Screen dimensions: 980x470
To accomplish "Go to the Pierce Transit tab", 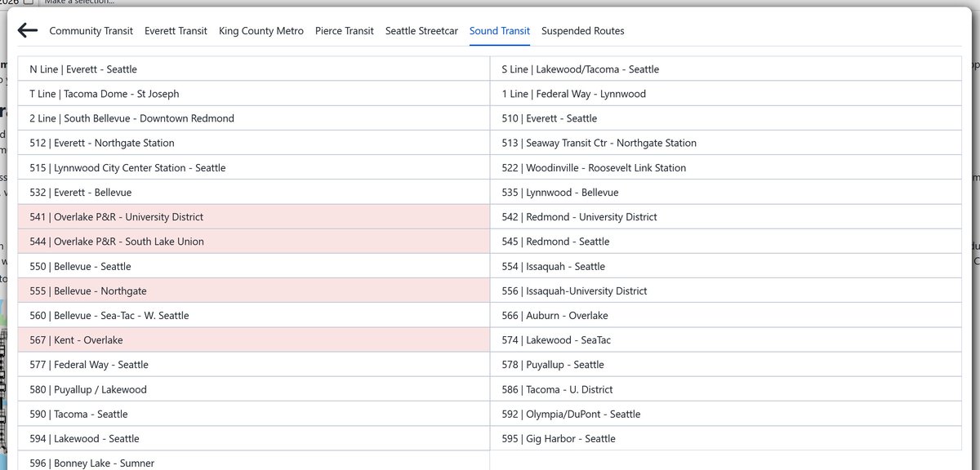I will point(345,31).
